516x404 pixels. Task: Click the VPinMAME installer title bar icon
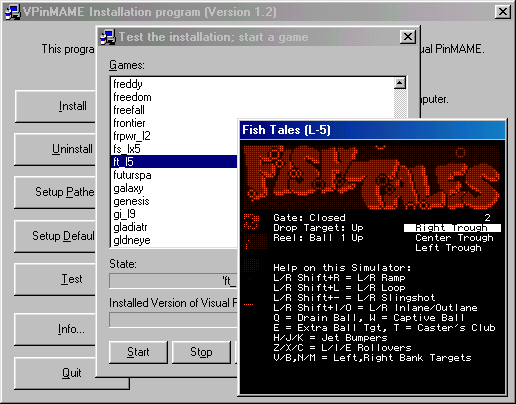coord(12,12)
